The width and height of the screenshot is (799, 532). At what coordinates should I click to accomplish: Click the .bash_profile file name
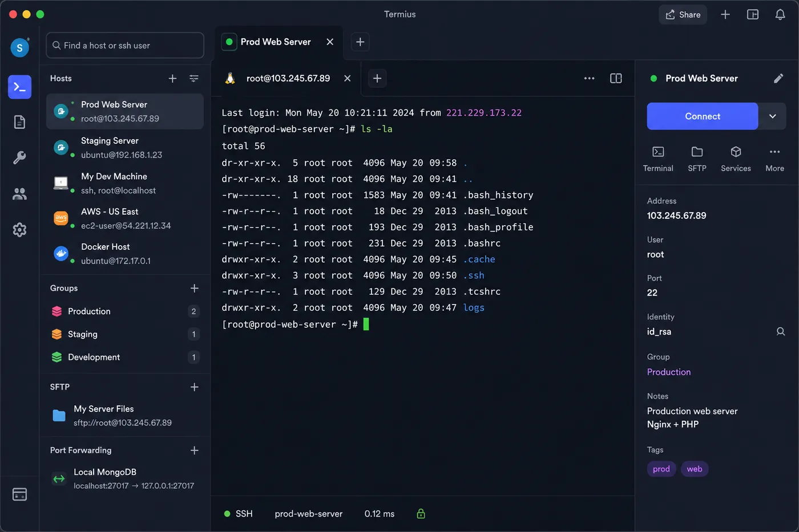coord(498,227)
